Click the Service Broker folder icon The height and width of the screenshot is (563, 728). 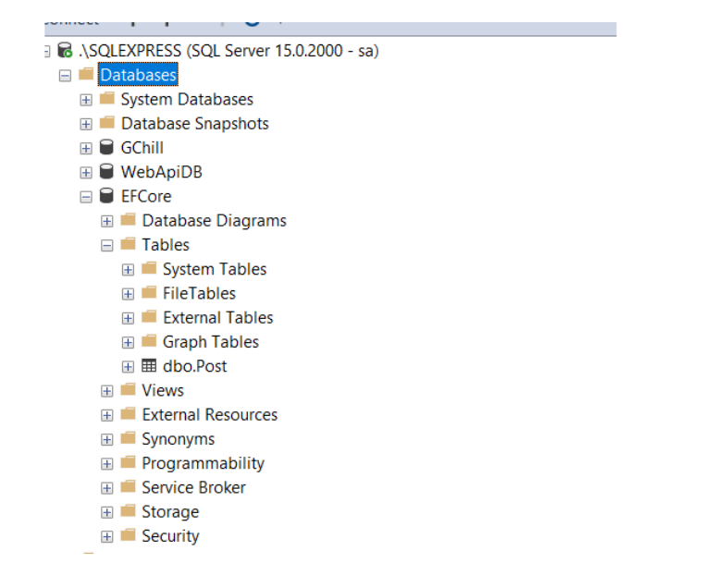[x=128, y=486]
